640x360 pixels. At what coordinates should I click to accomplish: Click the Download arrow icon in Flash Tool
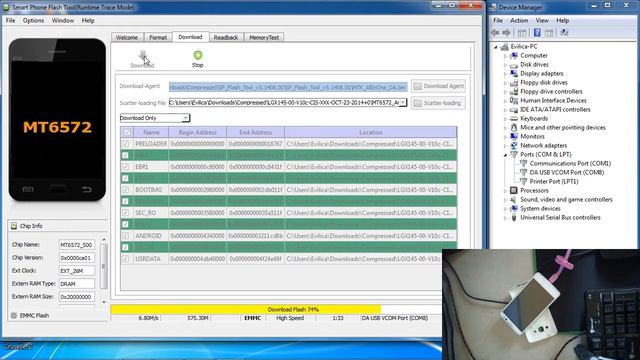[142, 55]
